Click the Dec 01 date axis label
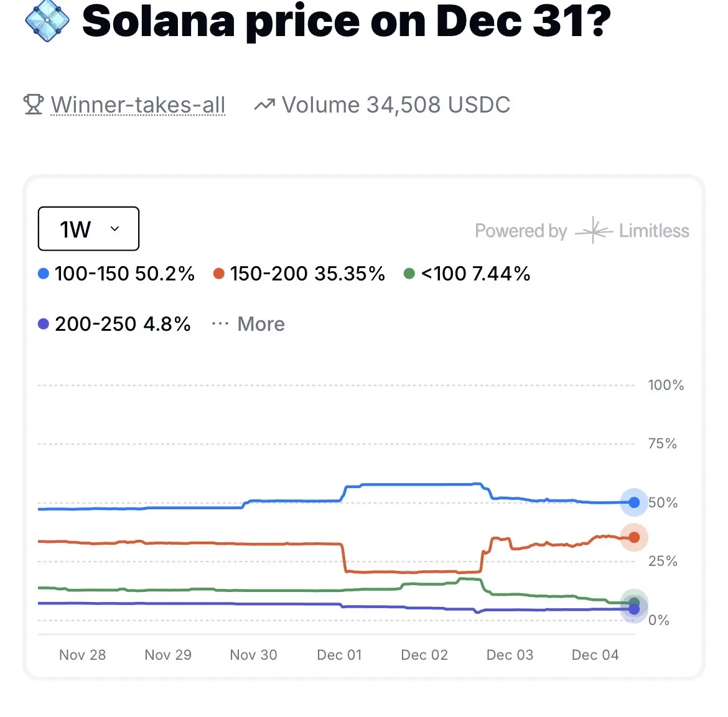This screenshot has width=728, height=717. click(x=339, y=655)
